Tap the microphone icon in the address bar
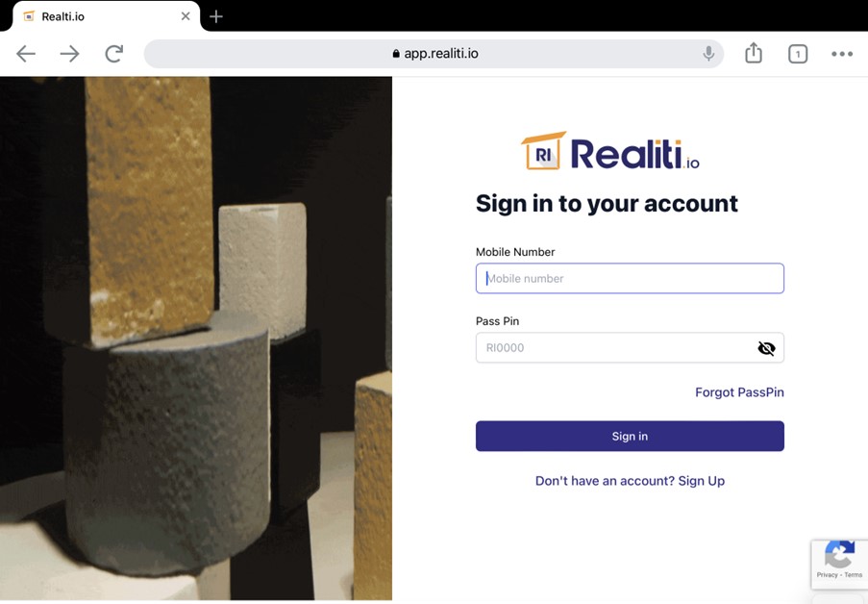The height and width of the screenshot is (604, 868). [x=708, y=54]
